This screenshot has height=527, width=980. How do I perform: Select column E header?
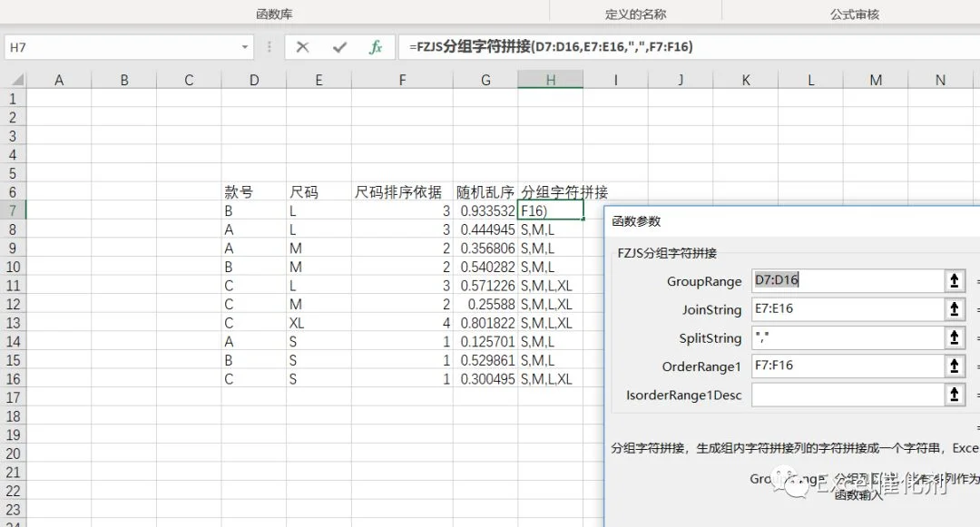tap(318, 80)
